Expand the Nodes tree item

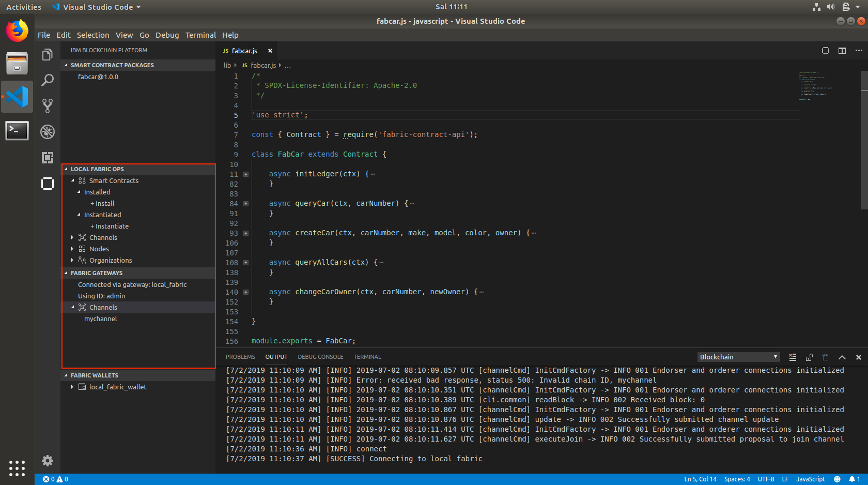click(x=72, y=249)
